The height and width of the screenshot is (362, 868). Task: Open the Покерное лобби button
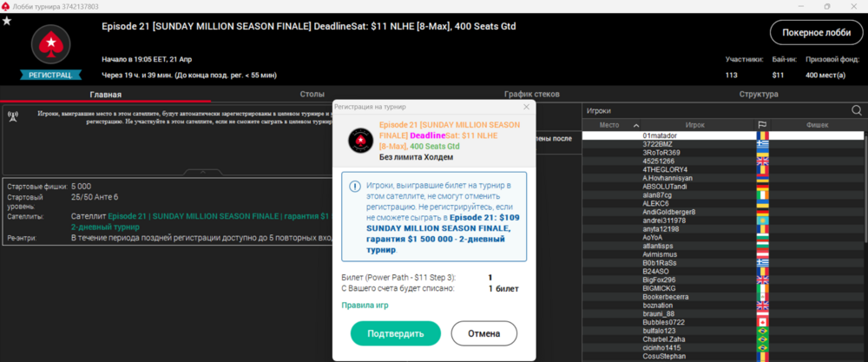816,33
